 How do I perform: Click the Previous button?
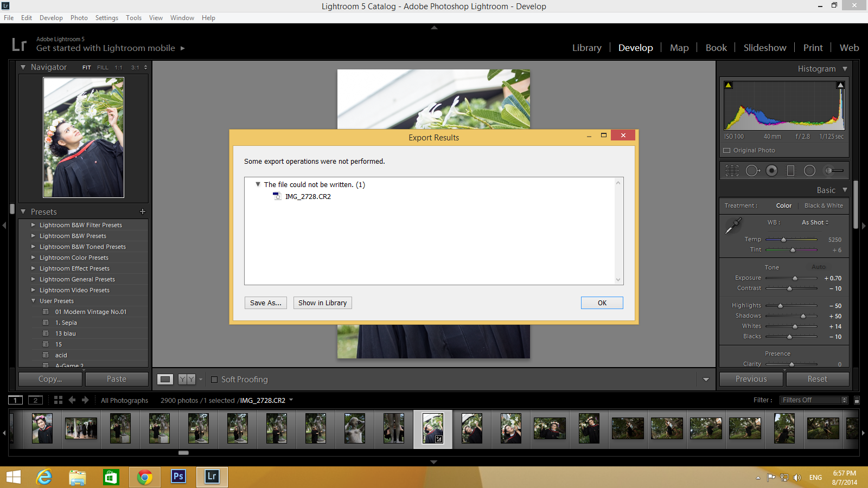coord(751,379)
